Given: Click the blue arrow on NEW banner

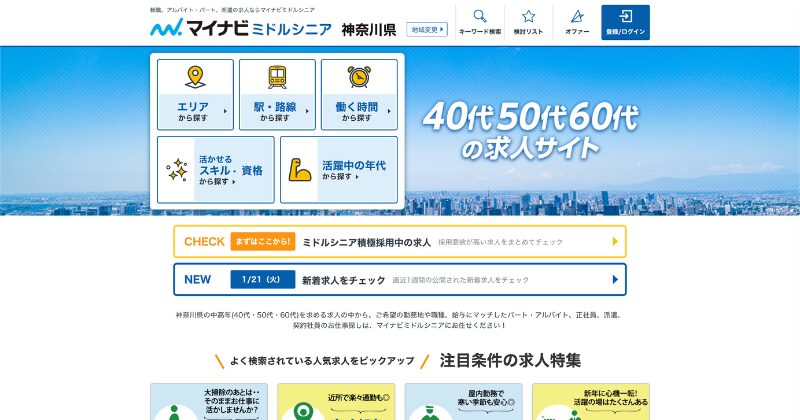Looking at the screenshot, I should (x=615, y=279).
